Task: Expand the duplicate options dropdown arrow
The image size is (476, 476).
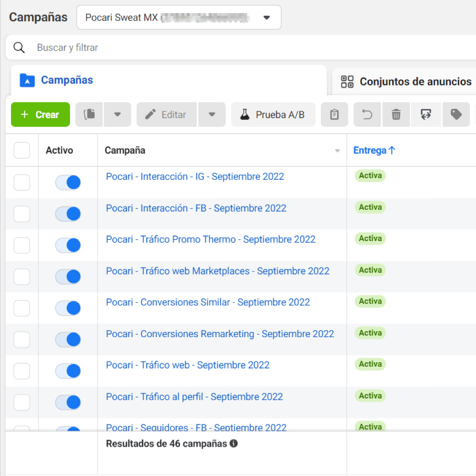Action: (x=118, y=115)
